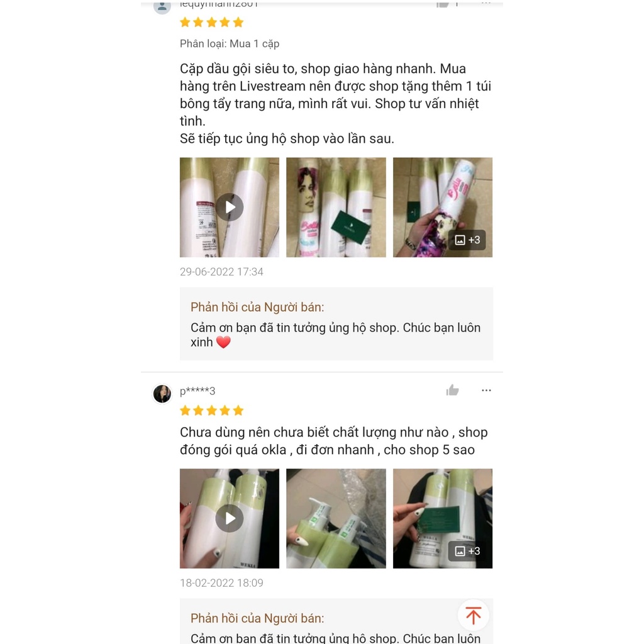Play the first review's video thumbnail

coord(229,208)
